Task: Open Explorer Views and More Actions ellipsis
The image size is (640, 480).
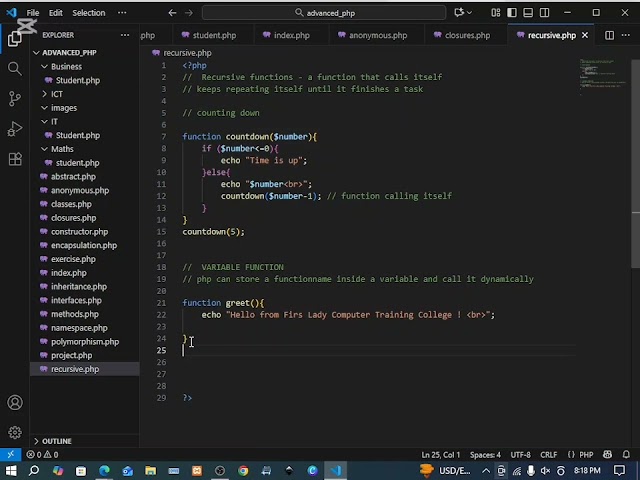Action: pos(125,35)
